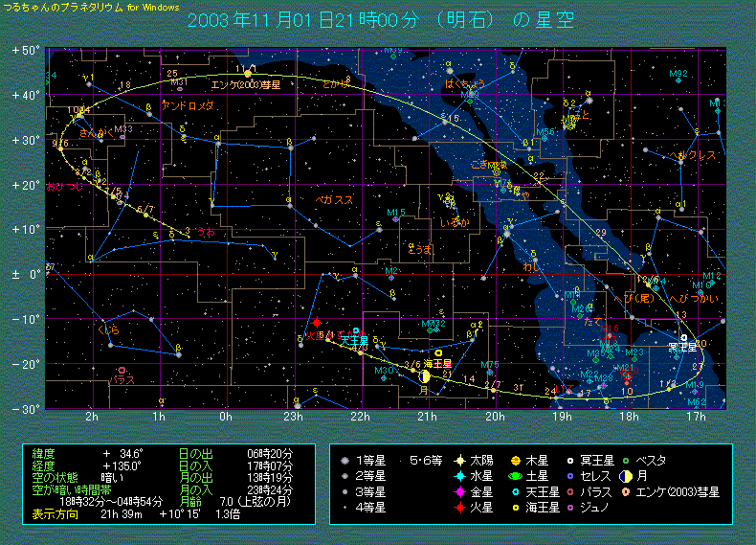This screenshot has width=756, height=545.
Task: Click the red Mars marker on the chart
Action: pyautogui.click(x=317, y=323)
